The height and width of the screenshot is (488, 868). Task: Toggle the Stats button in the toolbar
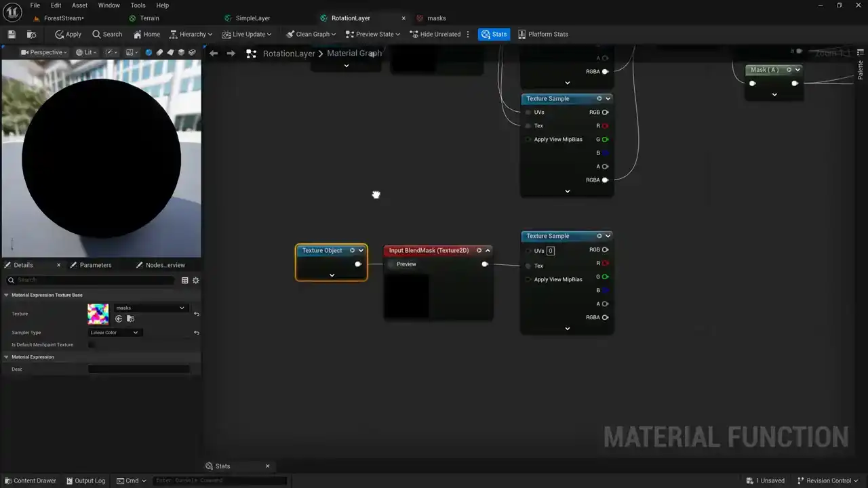[494, 34]
